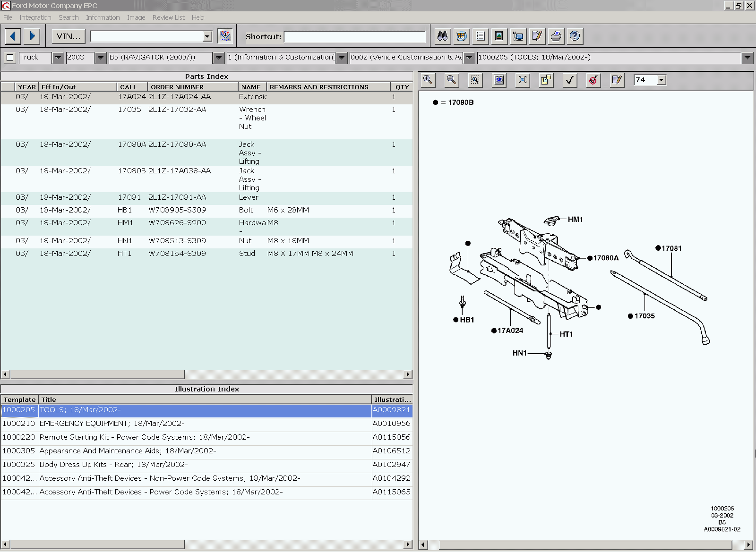Open the VIN field dropdown arrow
This screenshot has width=756, height=552.
(207, 36)
